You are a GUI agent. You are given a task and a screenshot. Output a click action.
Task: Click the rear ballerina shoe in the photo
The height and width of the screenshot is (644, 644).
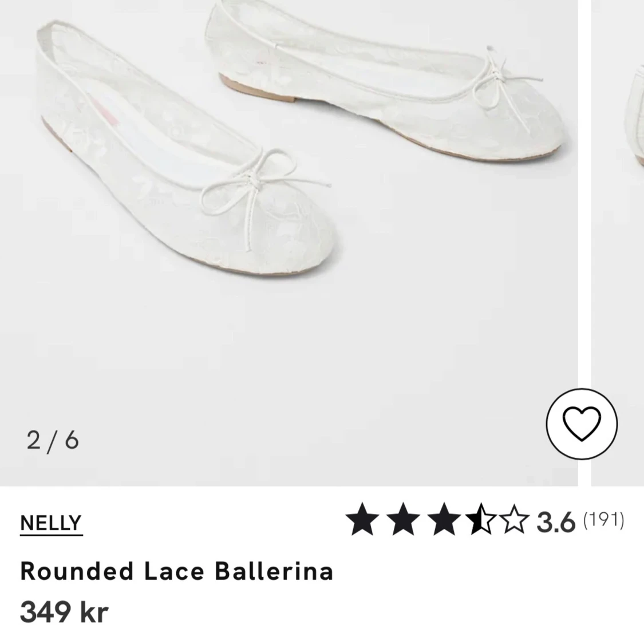386,78
